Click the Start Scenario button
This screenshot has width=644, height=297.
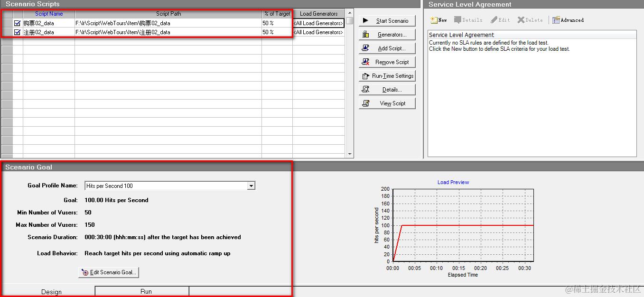[x=387, y=21]
